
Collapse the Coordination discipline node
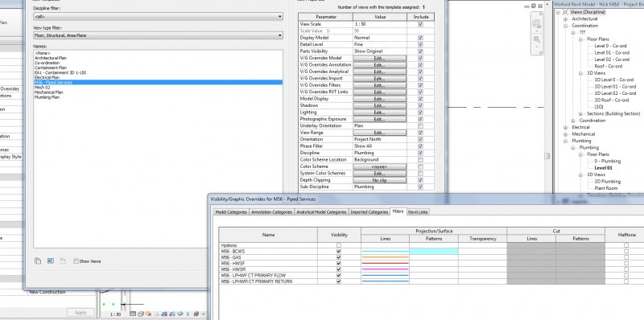(565, 26)
